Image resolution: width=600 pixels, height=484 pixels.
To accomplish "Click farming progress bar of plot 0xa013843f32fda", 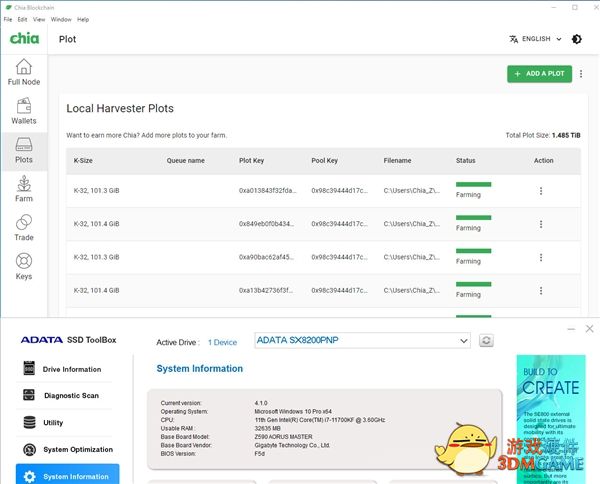I will (x=473, y=184).
